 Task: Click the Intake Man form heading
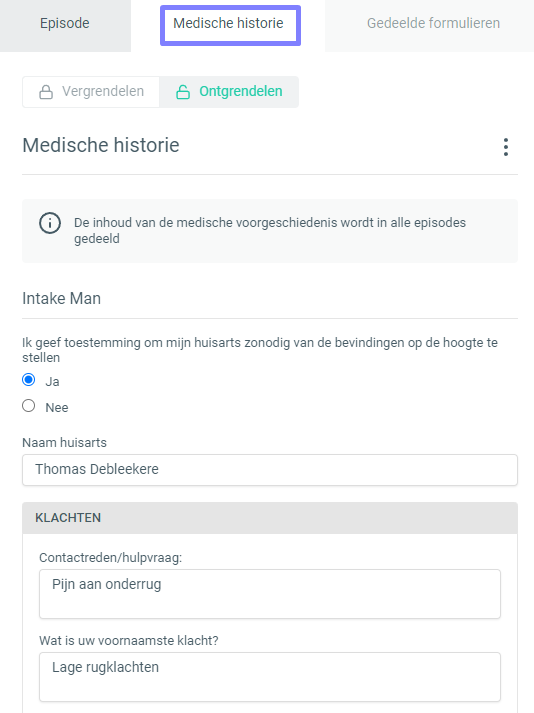tap(61, 299)
